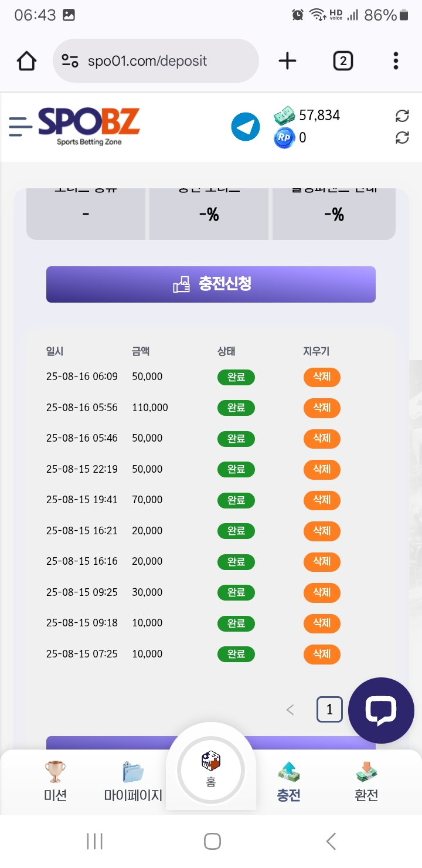422x868 pixels.
Task: Tap the SPOBZ logo
Action: [89, 126]
